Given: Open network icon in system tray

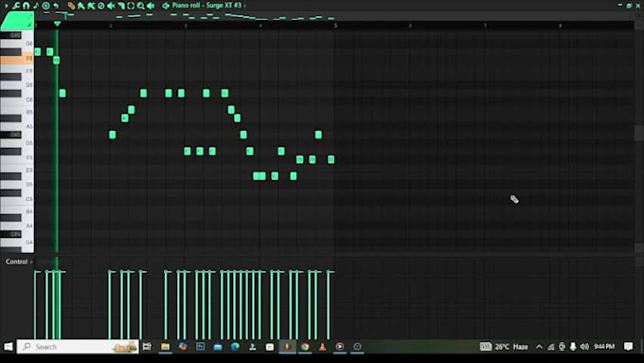Looking at the screenshot, I should click(x=551, y=347).
